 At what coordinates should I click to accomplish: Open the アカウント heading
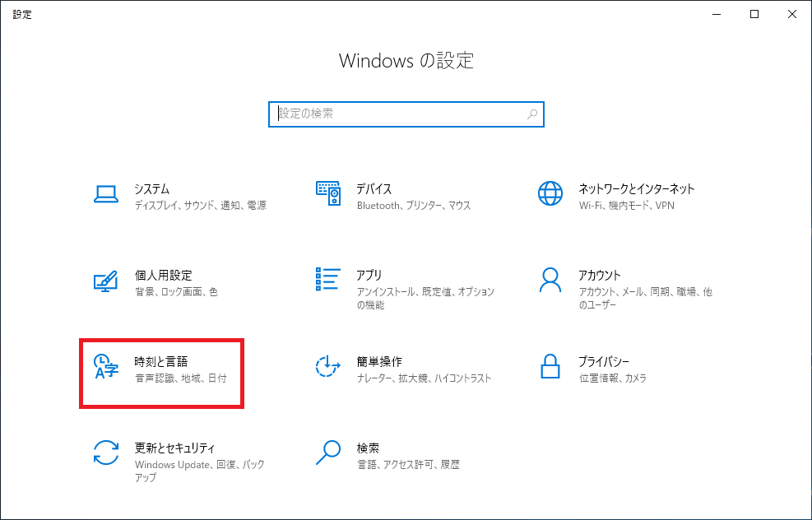pyautogui.click(x=599, y=275)
